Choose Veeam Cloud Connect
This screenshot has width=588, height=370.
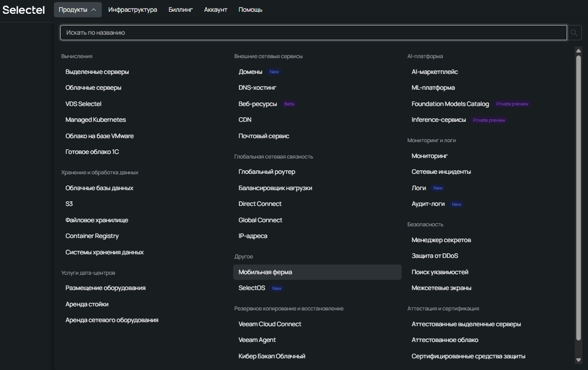click(270, 324)
